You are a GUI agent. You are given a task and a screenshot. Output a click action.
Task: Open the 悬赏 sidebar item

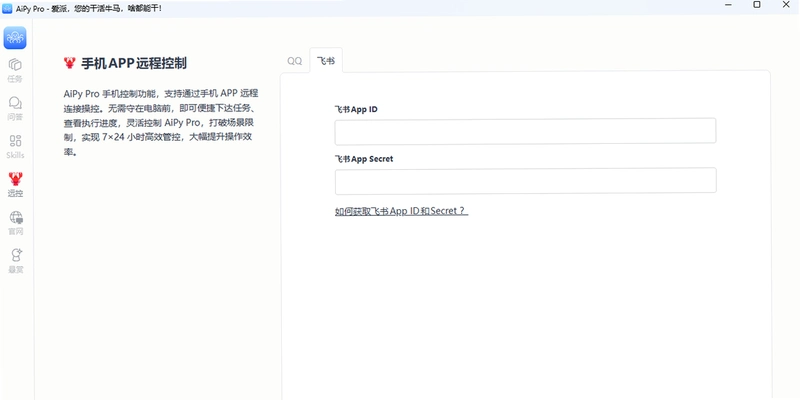click(x=15, y=261)
